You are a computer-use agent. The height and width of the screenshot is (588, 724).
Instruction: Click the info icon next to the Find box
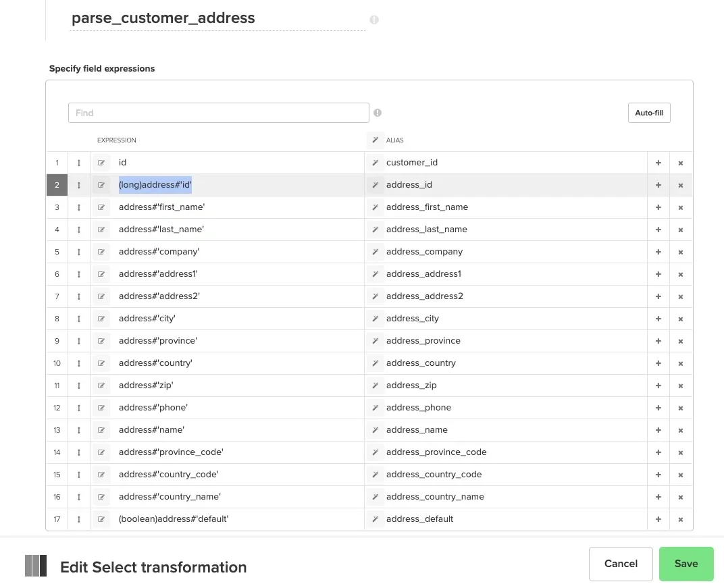coord(378,113)
